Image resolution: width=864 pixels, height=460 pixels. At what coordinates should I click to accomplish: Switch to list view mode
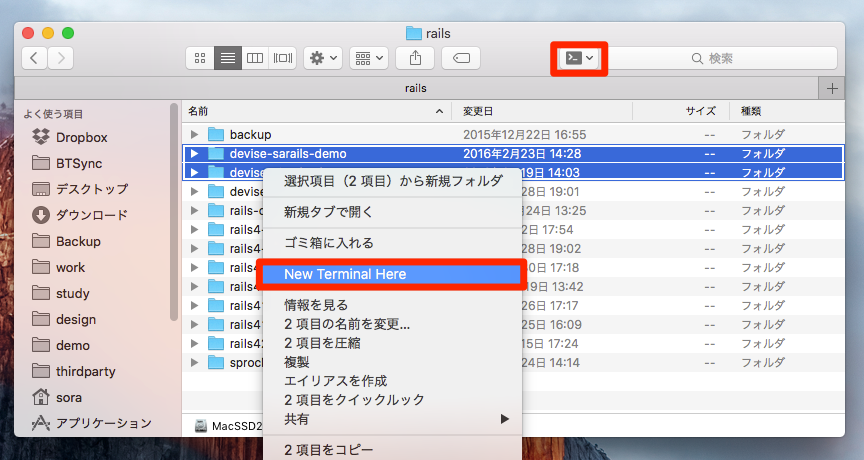[x=228, y=58]
